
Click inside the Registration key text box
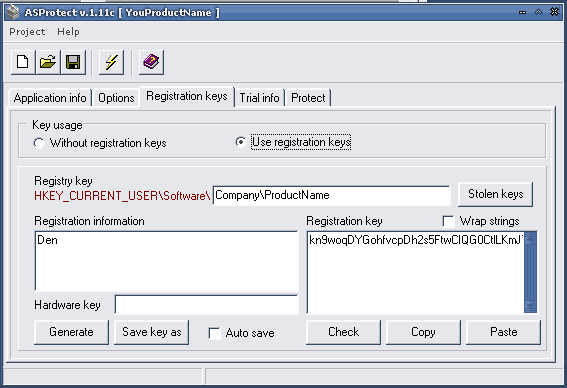[x=415, y=272]
